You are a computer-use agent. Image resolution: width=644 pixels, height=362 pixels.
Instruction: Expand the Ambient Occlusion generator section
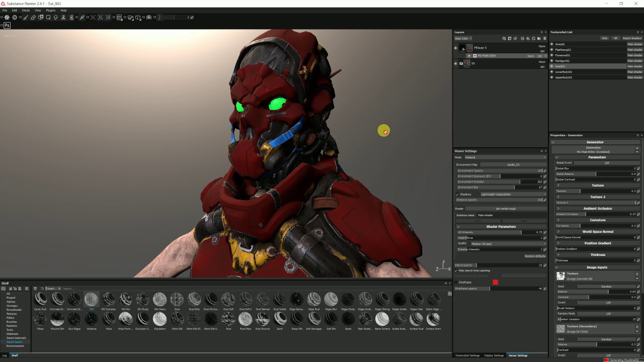point(558,209)
